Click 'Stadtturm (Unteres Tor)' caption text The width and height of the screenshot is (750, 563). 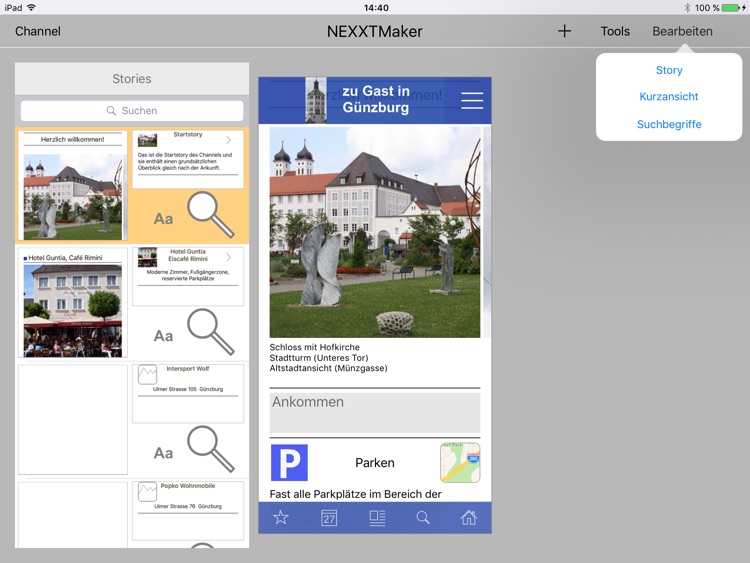coord(319,358)
